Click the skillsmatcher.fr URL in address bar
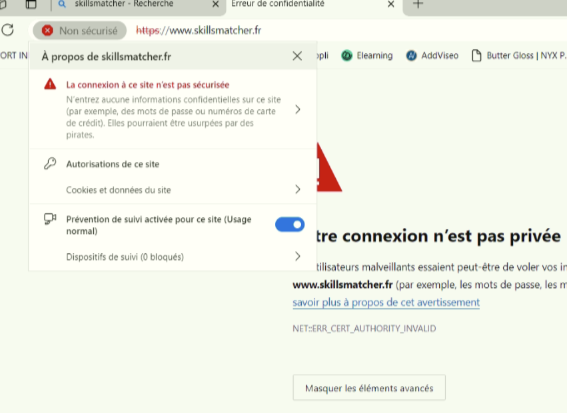This screenshot has height=413, width=567. [x=199, y=30]
